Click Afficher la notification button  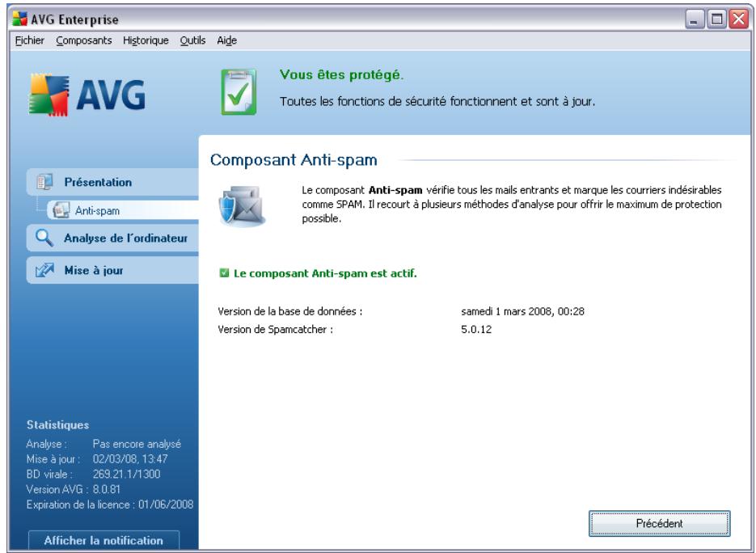(103, 540)
